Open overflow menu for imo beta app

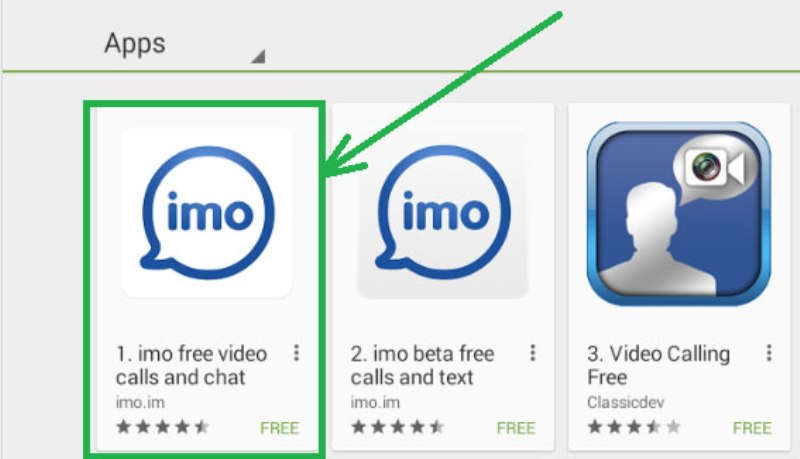click(533, 353)
